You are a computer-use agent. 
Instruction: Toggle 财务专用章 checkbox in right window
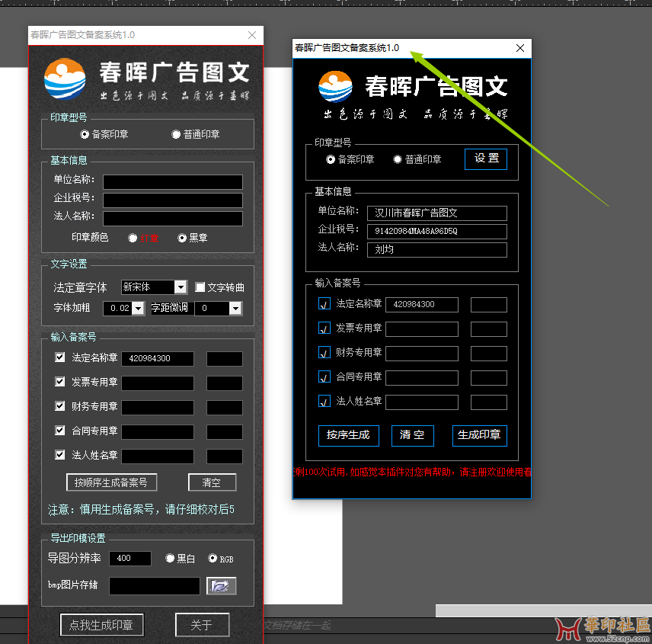point(324,352)
